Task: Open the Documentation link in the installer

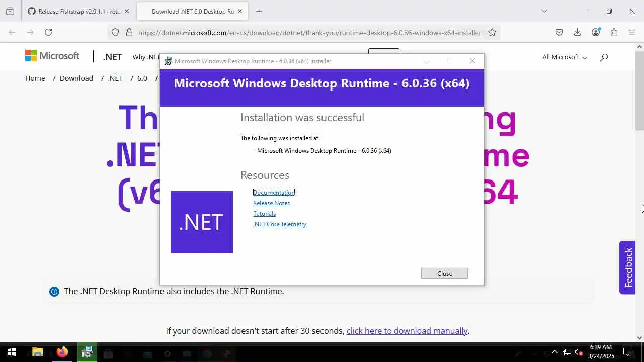Action: click(274, 192)
